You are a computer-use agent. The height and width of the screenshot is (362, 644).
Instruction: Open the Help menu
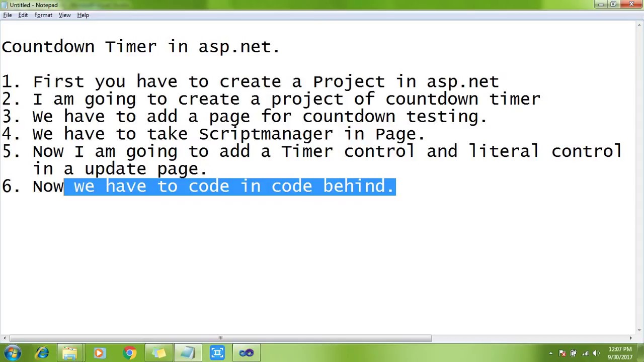point(83,15)
